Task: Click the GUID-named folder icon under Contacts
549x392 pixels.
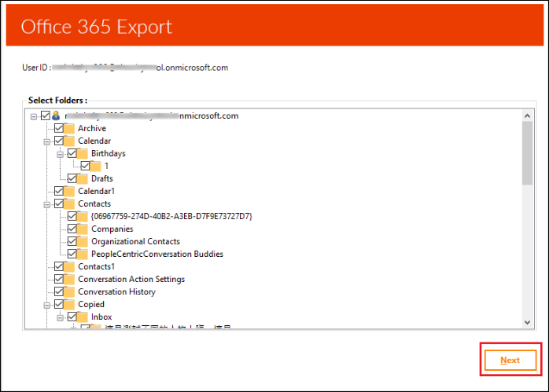Action: [x=83, y=217]
